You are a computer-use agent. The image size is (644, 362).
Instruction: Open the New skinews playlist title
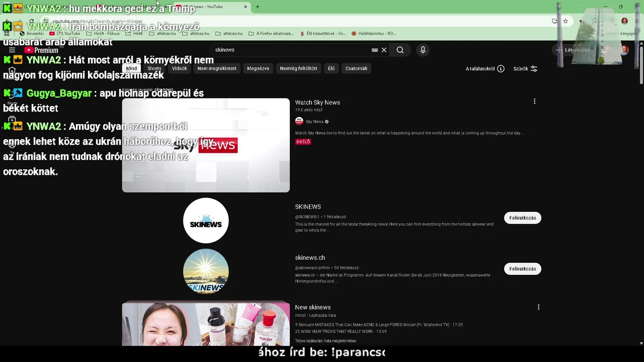(x=313, y=307)
